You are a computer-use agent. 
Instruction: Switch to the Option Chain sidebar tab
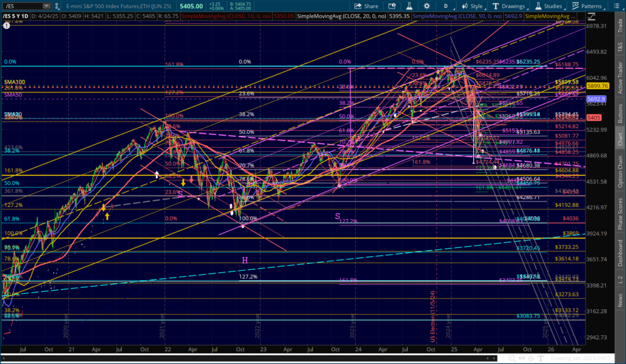(620, 172)
